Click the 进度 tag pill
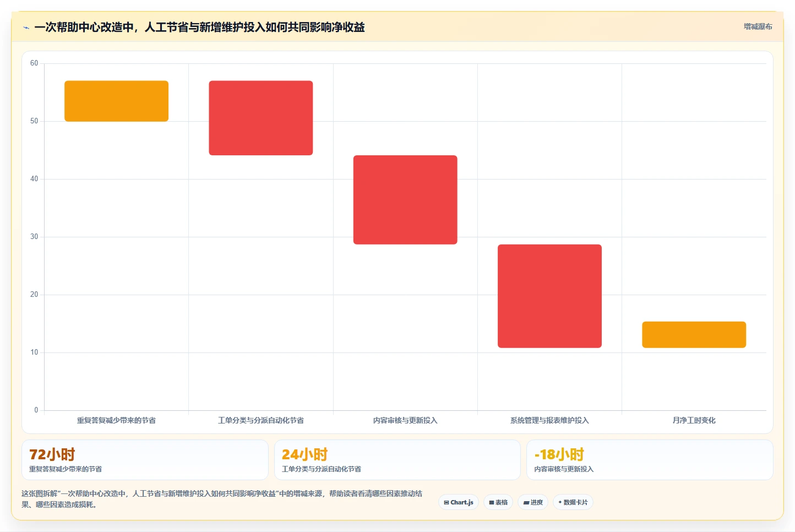The width and height of the screenshot is (795, 532). [533, 502]
